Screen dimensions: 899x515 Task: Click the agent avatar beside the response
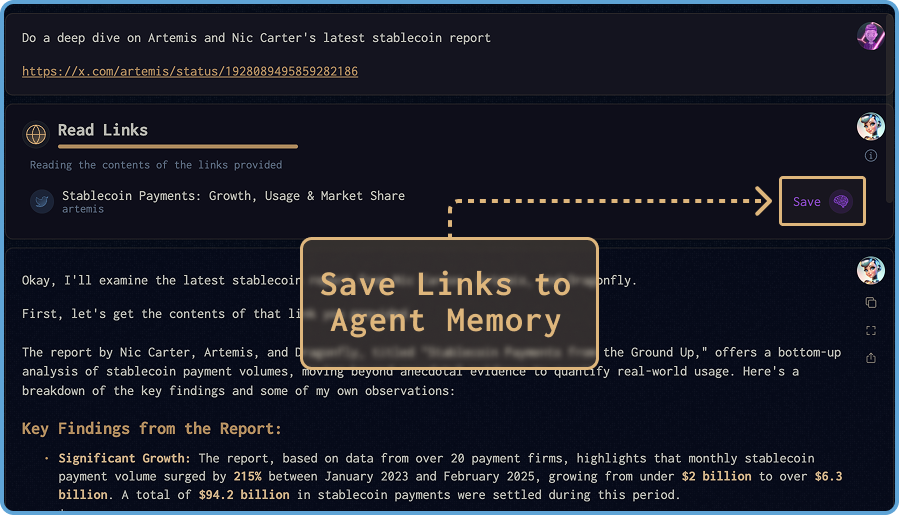(x=870, y=270)
